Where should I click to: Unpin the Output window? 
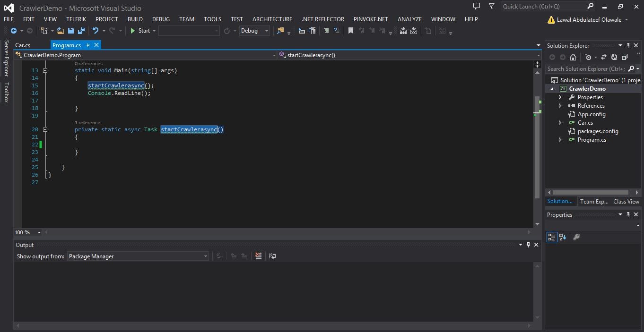coord(529,245)
